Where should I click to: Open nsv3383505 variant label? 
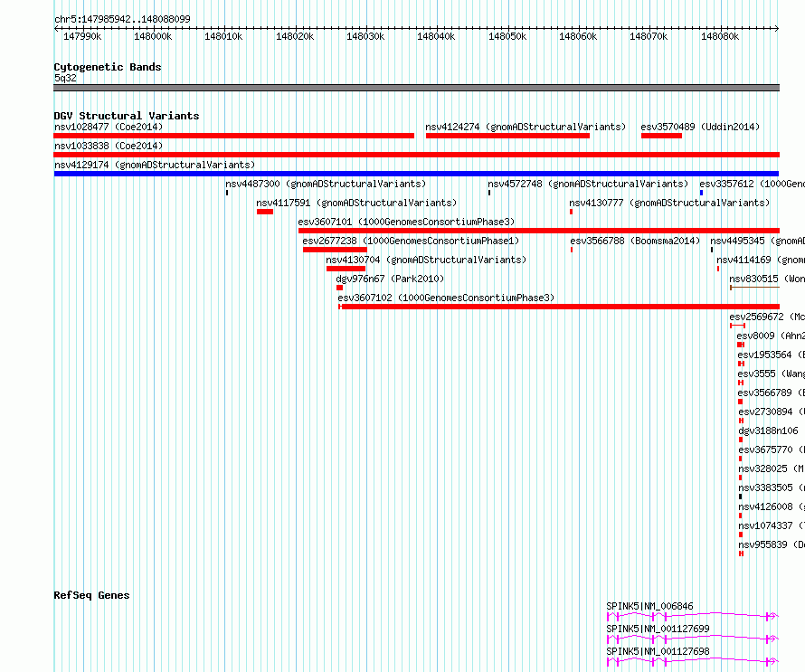(x=772, y=487)
